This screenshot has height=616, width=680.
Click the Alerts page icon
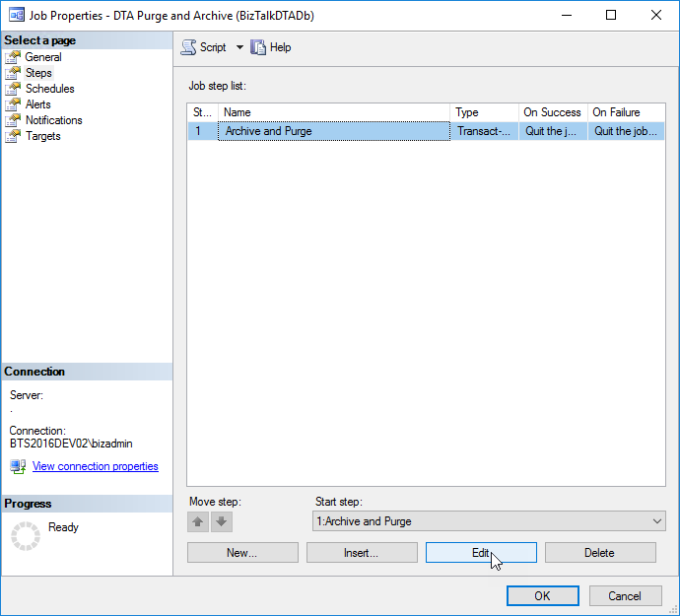(13, 104)
